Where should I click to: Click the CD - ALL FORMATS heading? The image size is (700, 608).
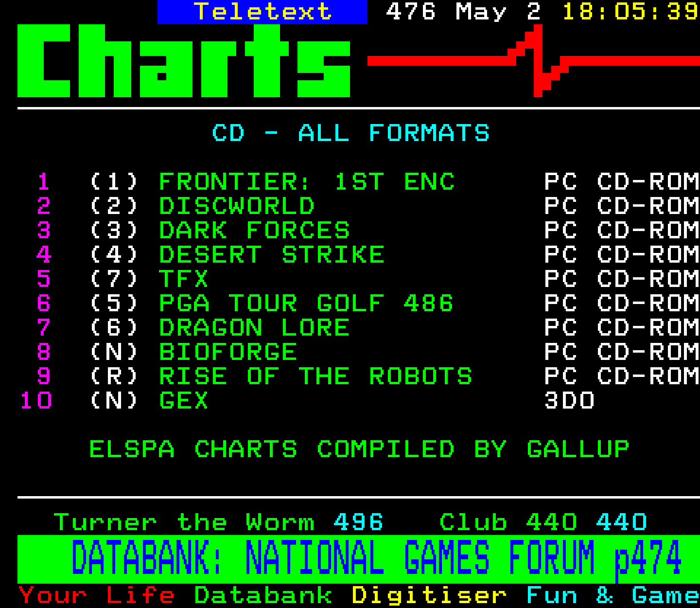[x=351, y=133]
